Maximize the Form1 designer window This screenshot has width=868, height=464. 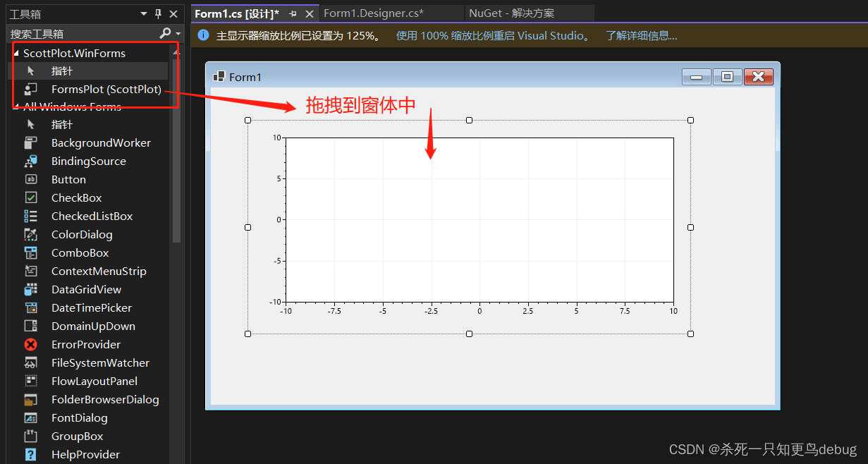tap(727, 77)
